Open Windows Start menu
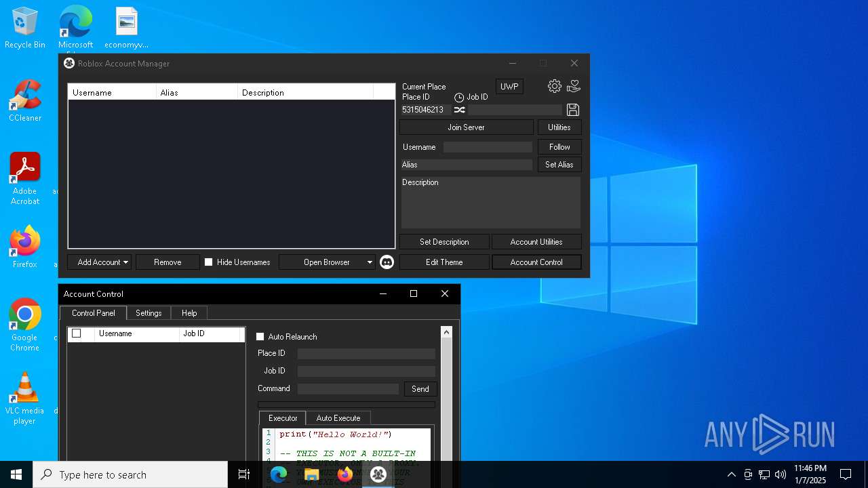The height and width of the screenshot is (488, 868). point(16,474)
